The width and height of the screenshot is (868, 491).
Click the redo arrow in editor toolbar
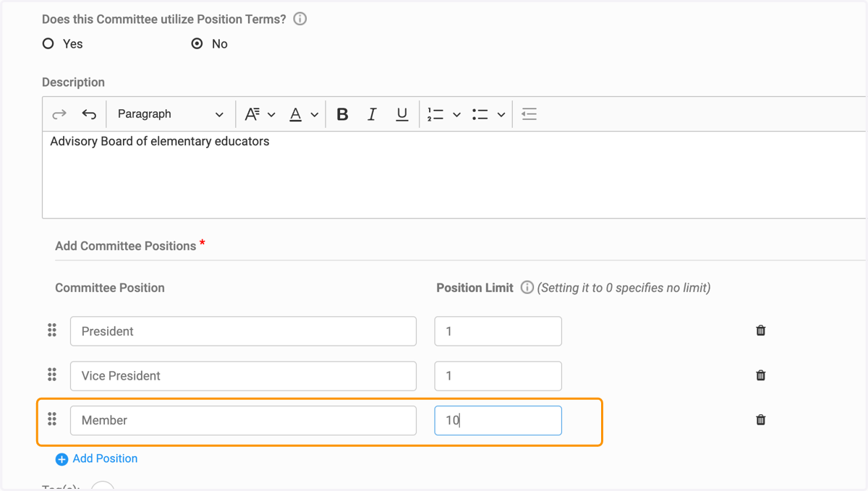pos(59,114)
